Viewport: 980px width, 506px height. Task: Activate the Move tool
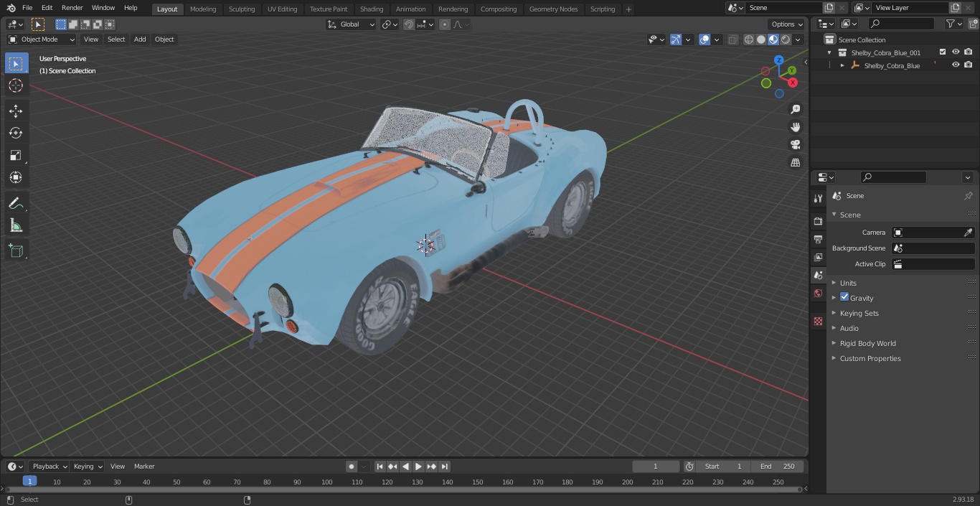(x=16, y=111)
